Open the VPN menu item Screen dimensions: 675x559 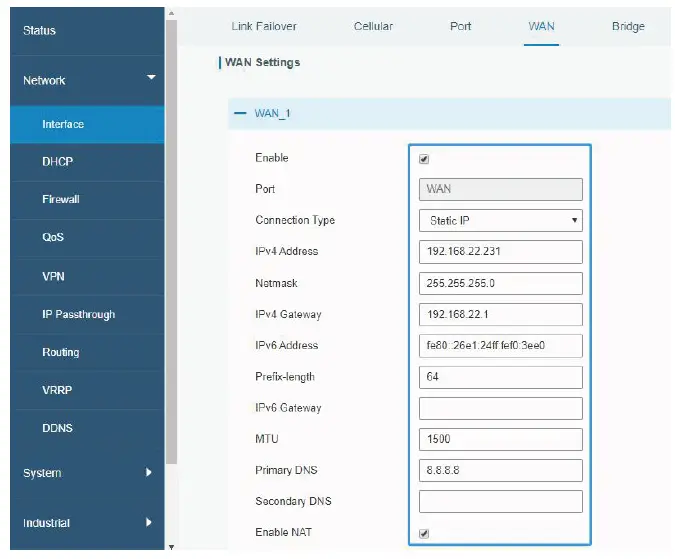pos(54,276)
